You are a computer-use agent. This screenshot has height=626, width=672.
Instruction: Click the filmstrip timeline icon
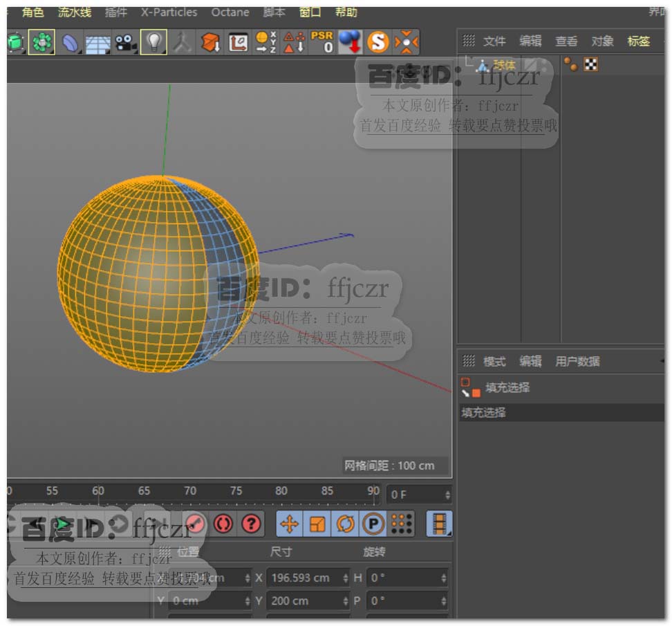(x=440, y=524)
